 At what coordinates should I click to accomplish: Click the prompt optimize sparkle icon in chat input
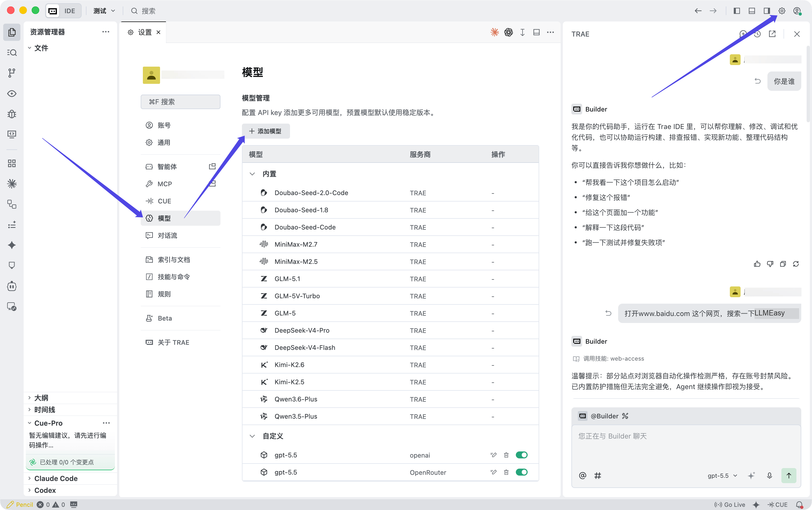click(751, 476)
